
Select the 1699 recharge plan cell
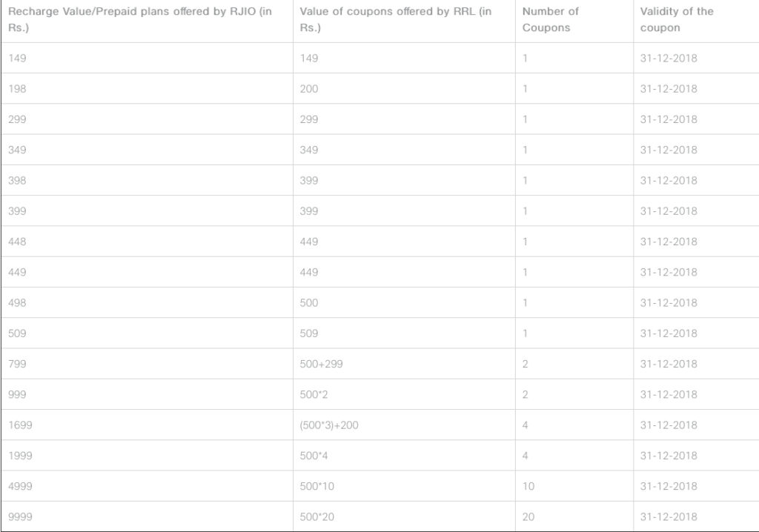[x=147, y=425]
